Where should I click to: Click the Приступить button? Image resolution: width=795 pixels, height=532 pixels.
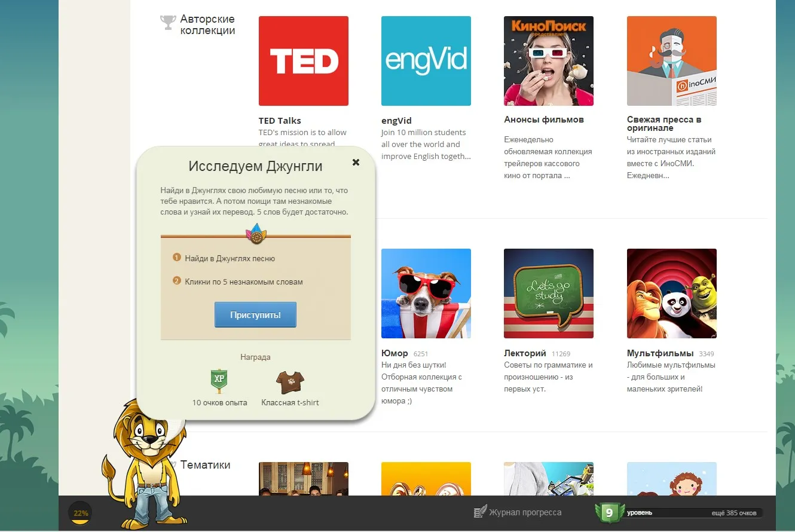pyautogui.click(x=255, y=314)
